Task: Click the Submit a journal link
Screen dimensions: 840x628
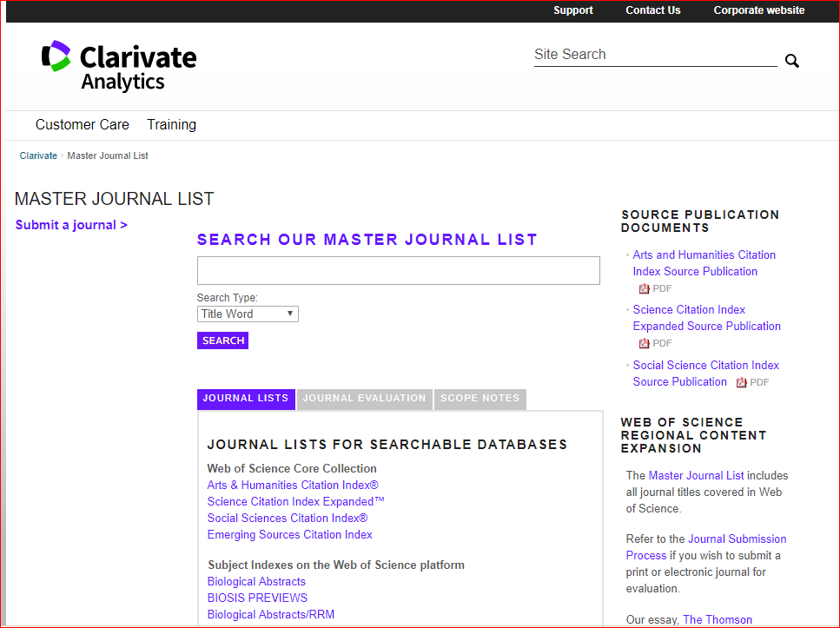Action: tap(71, 225)
